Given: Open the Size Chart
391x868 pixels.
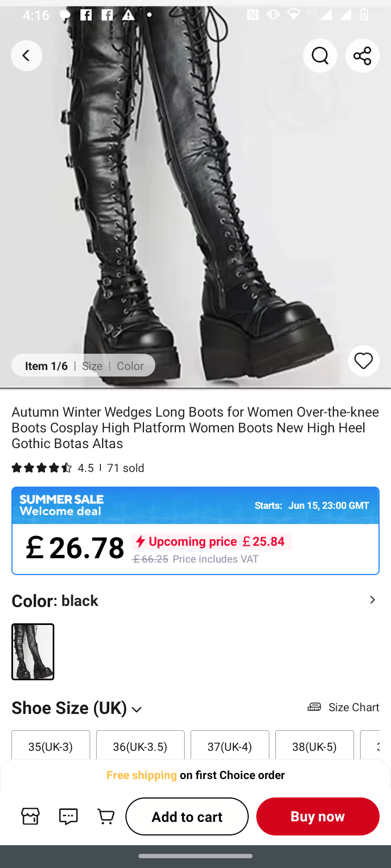Looking at the screenshot, I should pyautogui.click(x=343, y=707).
